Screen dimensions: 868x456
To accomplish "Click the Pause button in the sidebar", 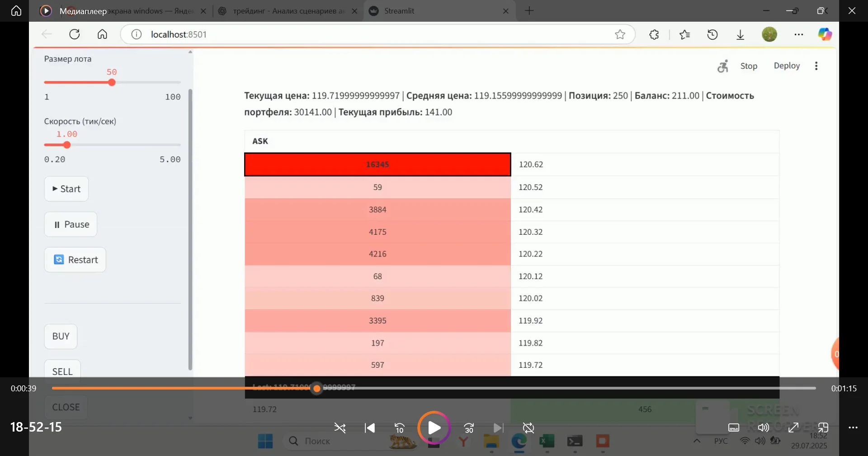I will click(x=71, y=224).
